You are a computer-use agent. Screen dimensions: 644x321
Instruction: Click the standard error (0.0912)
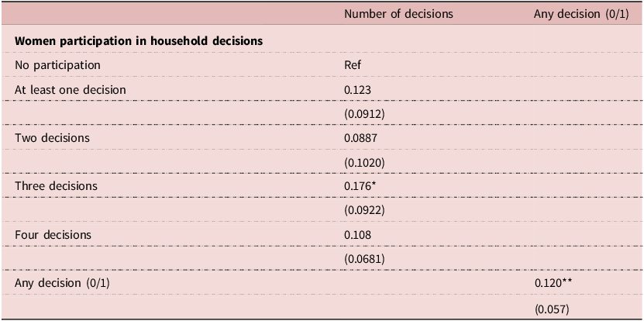pos(364,113)
